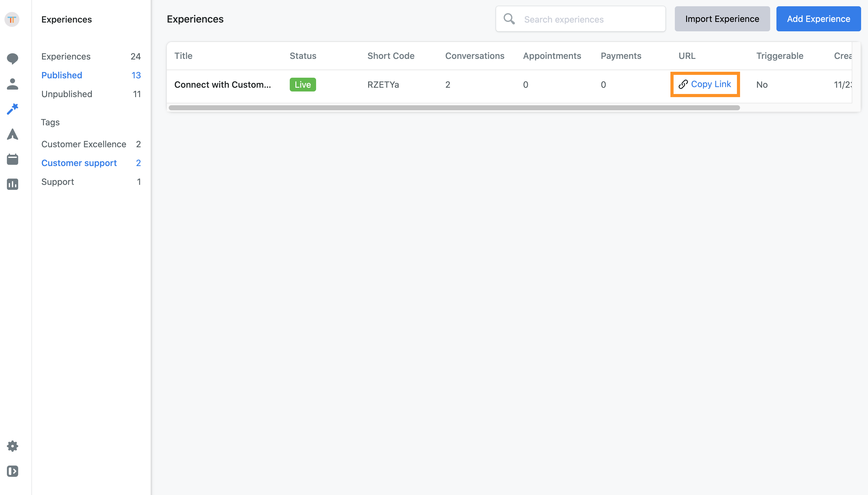The width and height of the screenshot is (868, 495).
Task: Click the URL column header
Action: click(687, 56)
